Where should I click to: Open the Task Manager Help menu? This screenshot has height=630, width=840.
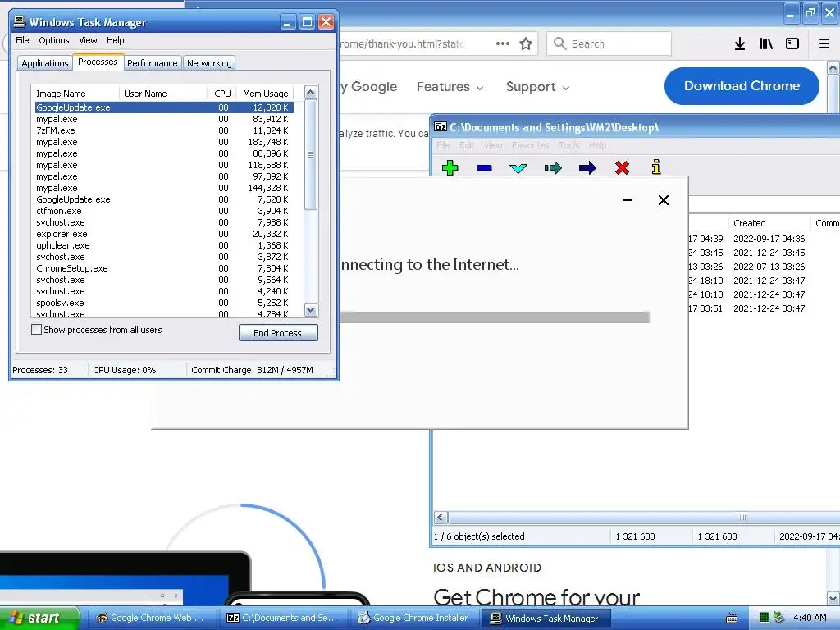click(x=115, y=40)
